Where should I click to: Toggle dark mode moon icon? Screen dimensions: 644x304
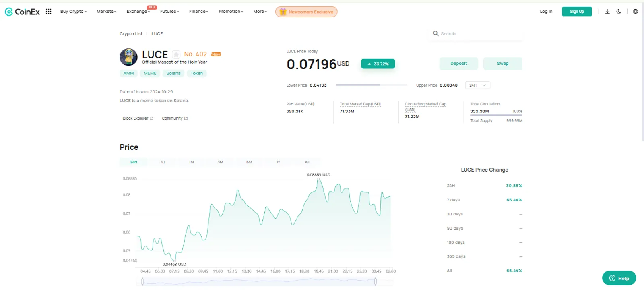pyautogui.click(x=619, y=12)
